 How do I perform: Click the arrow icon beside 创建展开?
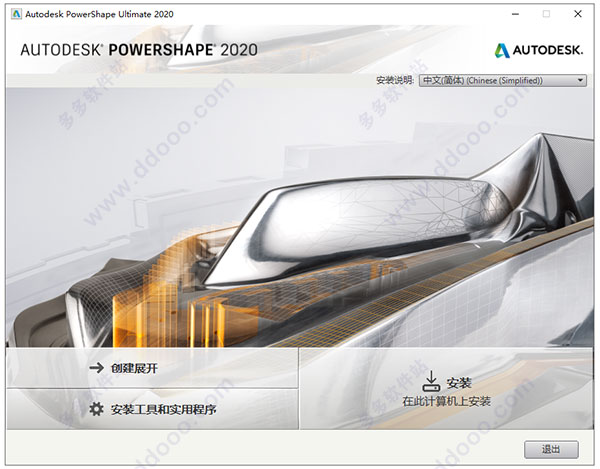(96, 368)
